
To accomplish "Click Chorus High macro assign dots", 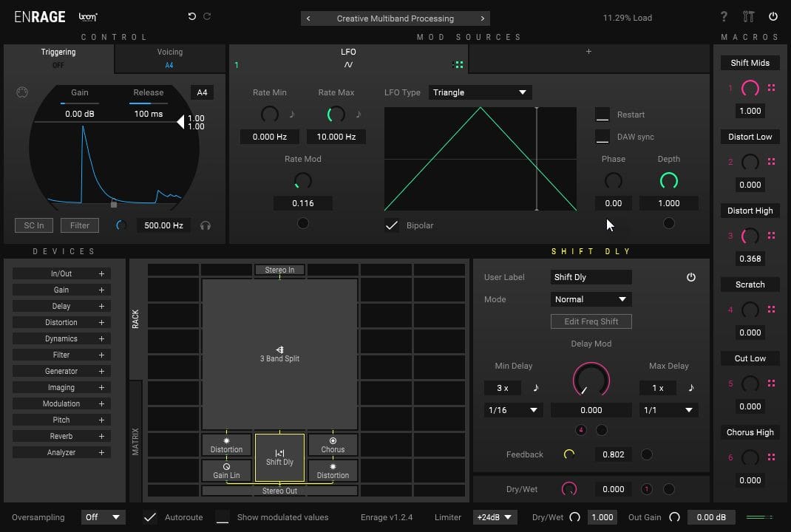I will [x=771, y=457].
